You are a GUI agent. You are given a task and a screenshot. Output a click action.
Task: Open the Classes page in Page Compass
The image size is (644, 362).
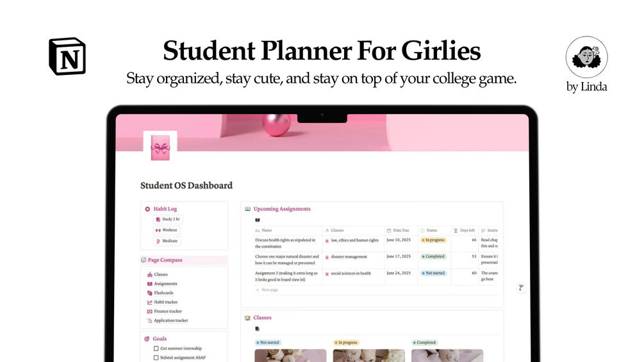coord(160,274)
